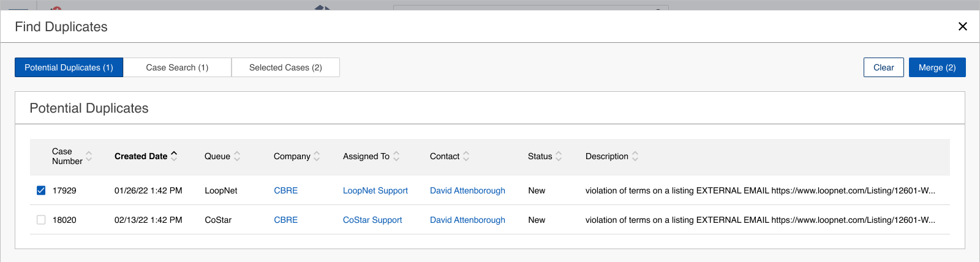
Task: Sort the Contact column
Action: [466, 156]
